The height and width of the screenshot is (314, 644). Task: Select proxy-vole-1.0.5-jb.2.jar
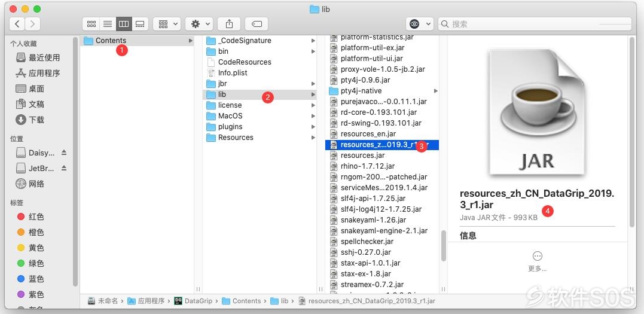tap(382, 69)
